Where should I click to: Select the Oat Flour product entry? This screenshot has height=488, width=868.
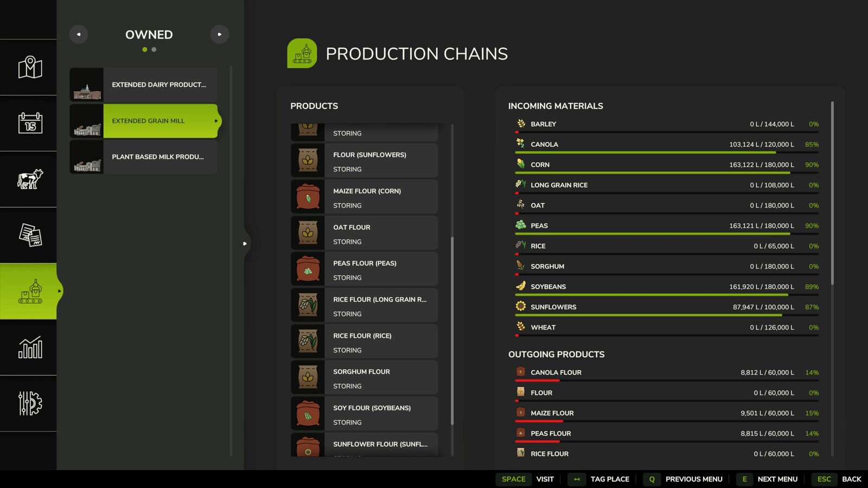point(365,233)
